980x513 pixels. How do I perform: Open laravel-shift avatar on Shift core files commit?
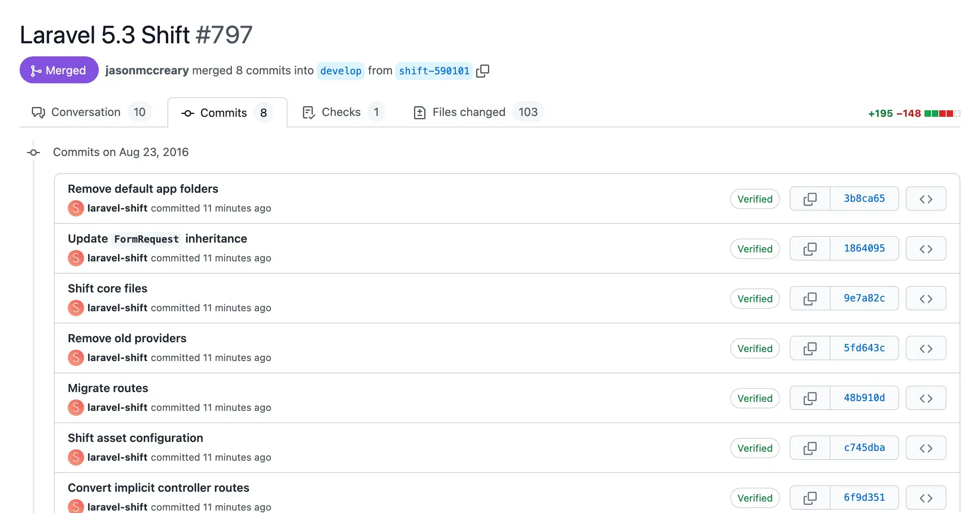(76, 308)
